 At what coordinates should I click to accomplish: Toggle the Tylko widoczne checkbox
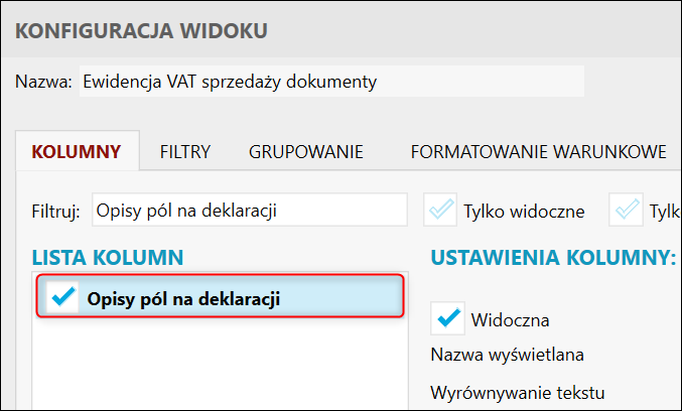(440, 210)
